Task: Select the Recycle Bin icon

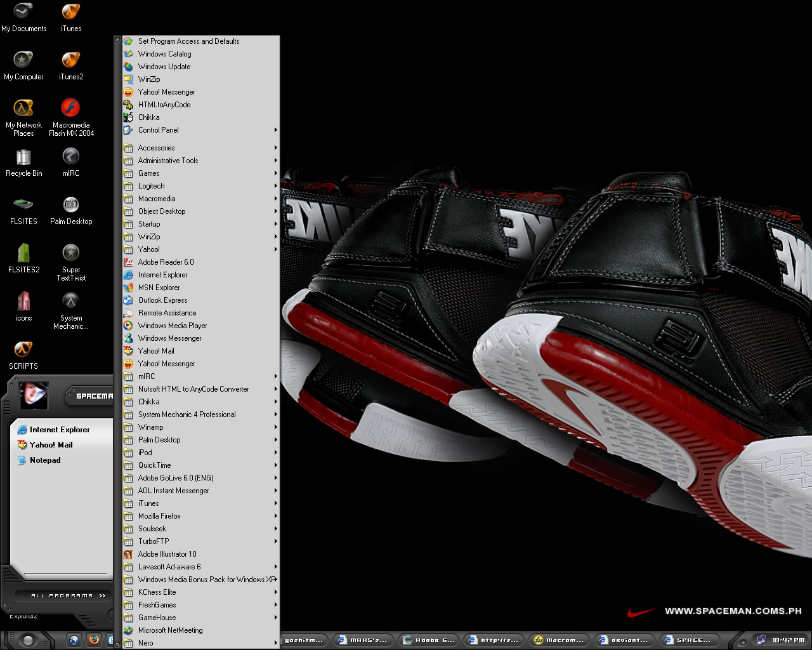Action: [x=23, y=162]
